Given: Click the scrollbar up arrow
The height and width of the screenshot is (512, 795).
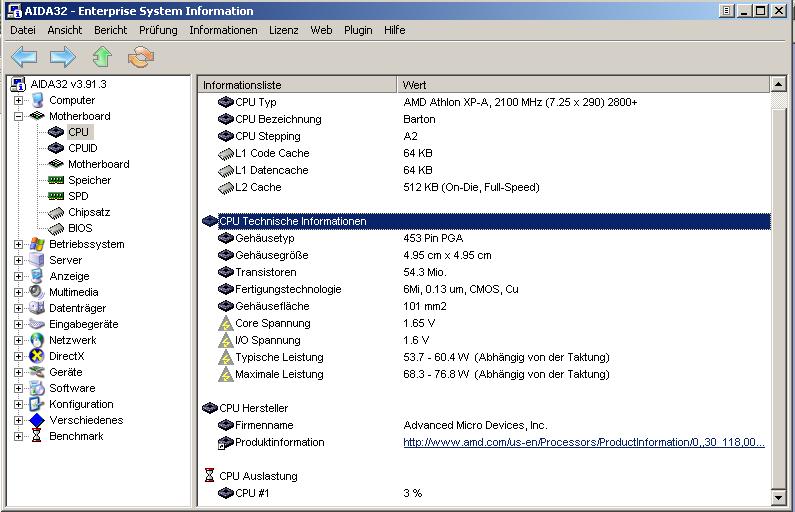Looking at the screenshot, I should point(778,84).
